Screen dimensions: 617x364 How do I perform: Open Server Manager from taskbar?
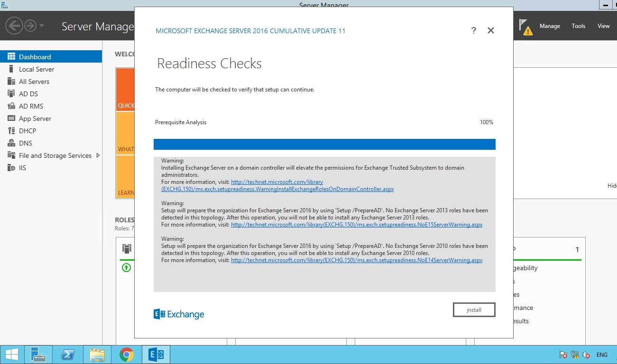coord(38,354)
